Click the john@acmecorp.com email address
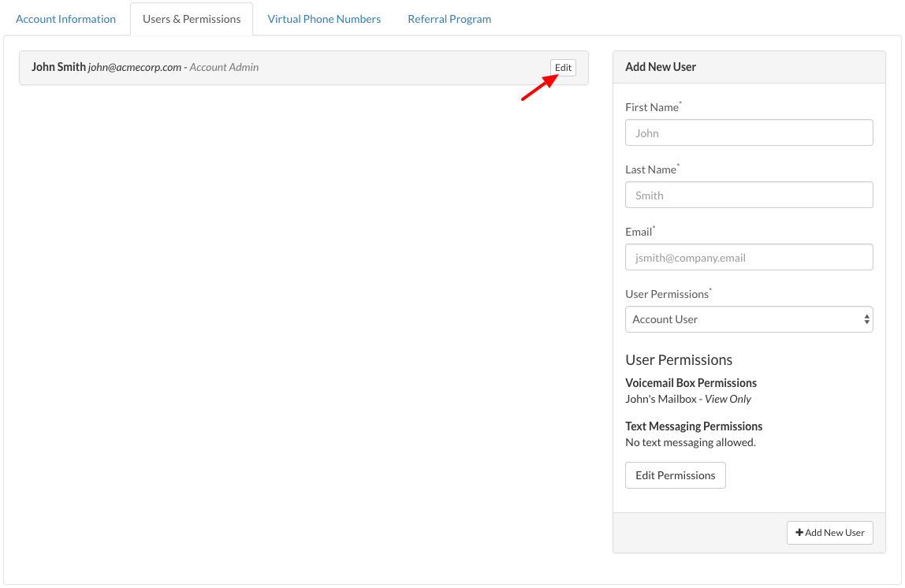905x588 pixels. click(x=134, y=68)
